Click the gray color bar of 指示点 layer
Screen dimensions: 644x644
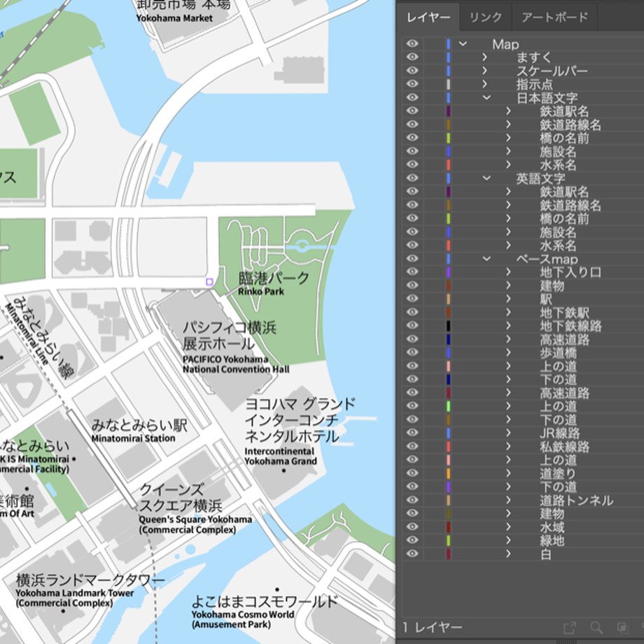pyautogui.click(x=449, y=84)
